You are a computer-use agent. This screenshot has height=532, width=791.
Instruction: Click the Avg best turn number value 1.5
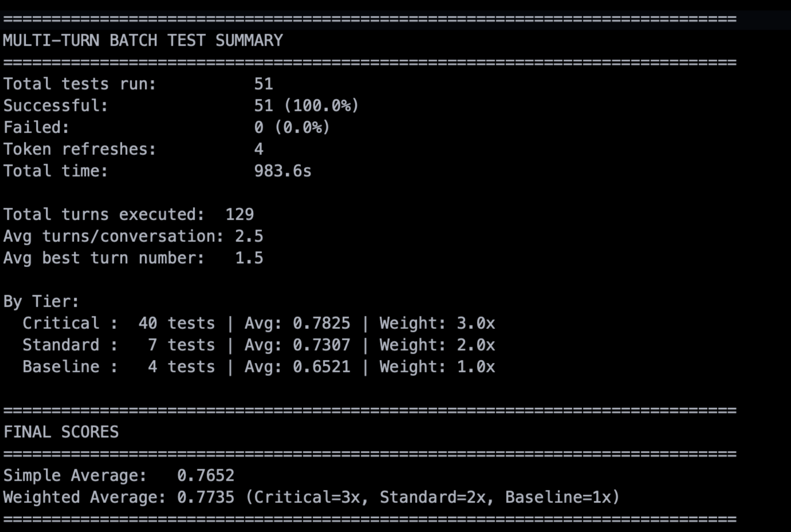pyautogui.click(x=249, y=258)
